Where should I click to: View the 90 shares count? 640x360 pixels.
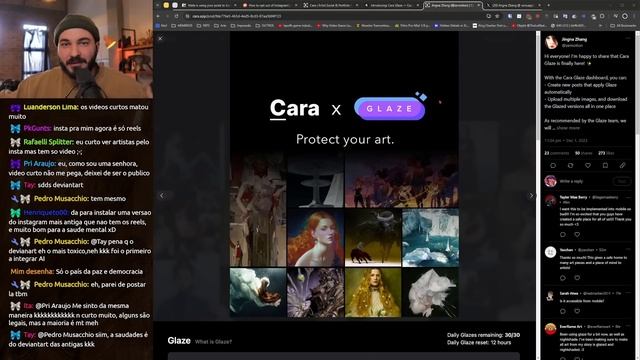click(x=583, y=153)
